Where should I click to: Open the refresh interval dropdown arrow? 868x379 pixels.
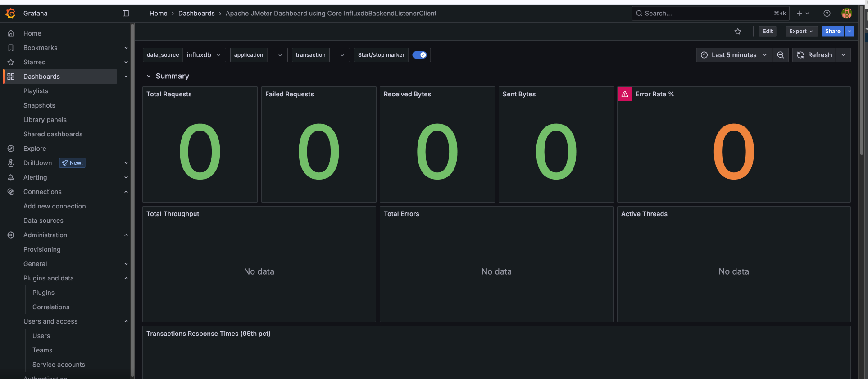(x=843, y=55)
